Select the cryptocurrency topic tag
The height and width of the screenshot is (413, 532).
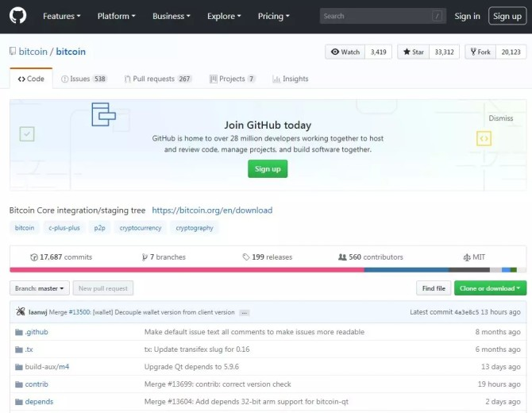(x=140, y=228)
